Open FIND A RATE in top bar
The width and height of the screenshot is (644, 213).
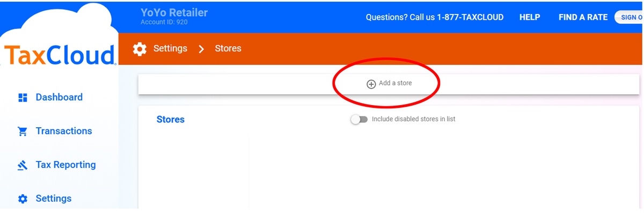pyautogui.click(x=583, y=17)
